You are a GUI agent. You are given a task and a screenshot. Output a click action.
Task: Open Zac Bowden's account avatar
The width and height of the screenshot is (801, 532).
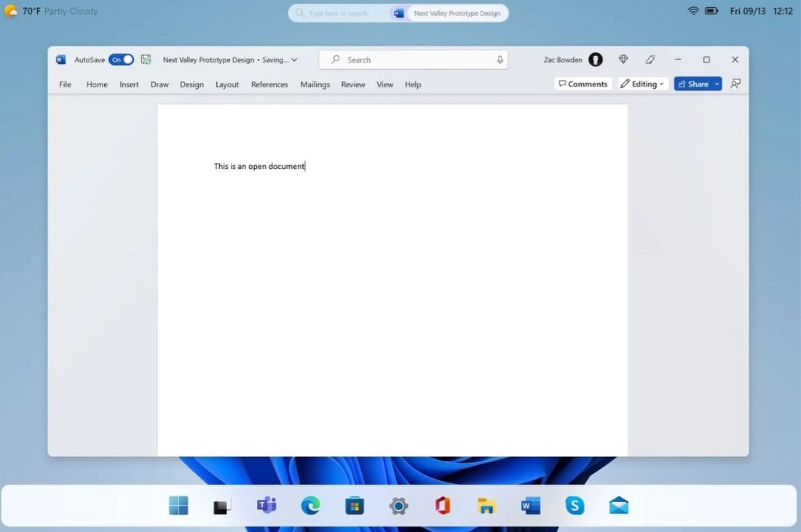[595, 59]
